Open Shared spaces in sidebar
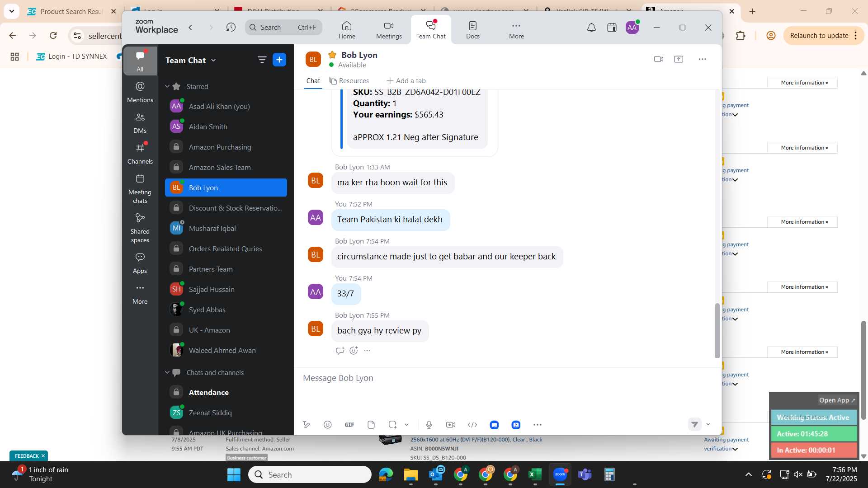868x488 pixels. click(140, 228)
